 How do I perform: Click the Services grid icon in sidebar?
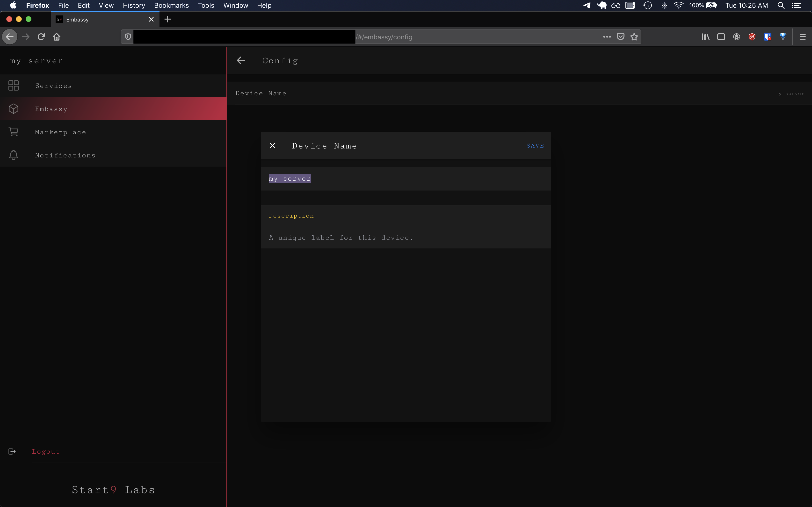tap(14, 85)
